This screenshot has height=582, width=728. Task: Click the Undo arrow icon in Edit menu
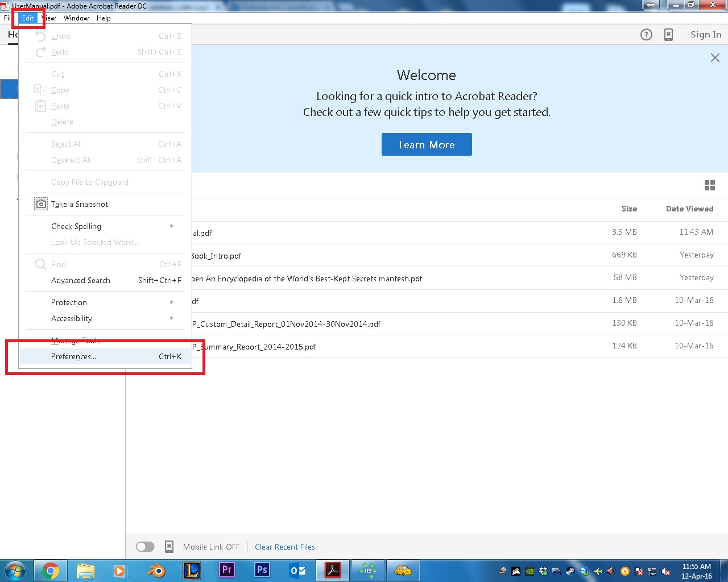(x=40, y=36)
